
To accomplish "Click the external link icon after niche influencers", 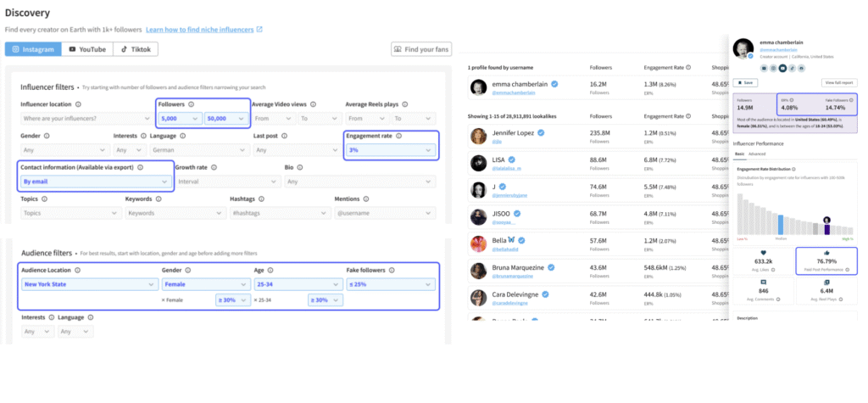I will click(x=259, y=30).
